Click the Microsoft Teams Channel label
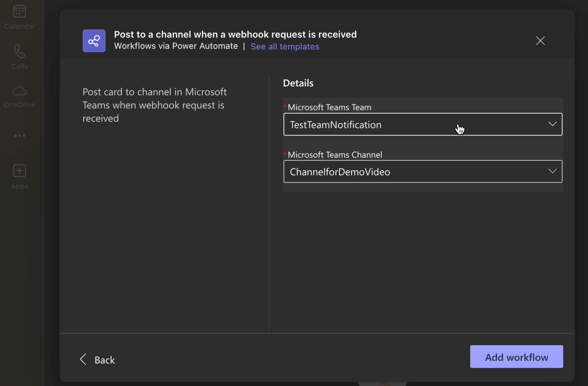The height and width of the screenshot is (386, 588). (335, 155)
